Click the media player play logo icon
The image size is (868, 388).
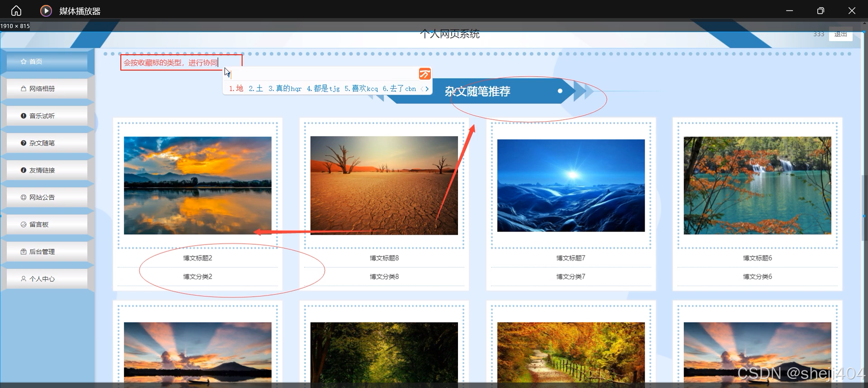(x=46, y=11)
